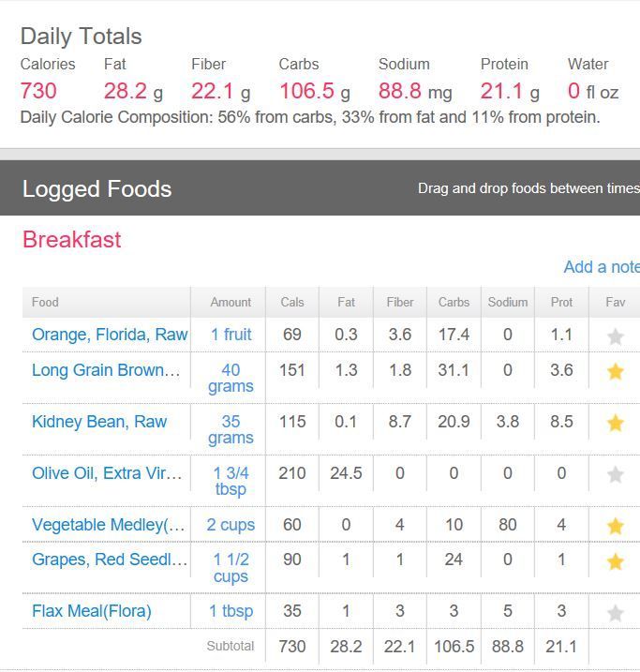Unfavorite the Long Grain Brown rice star
This screenshot has width=640, height=672.
tap(616, 372)
